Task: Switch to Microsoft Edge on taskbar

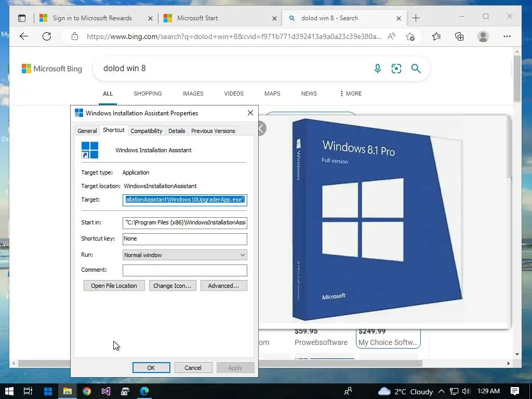Action: click(x=144, y=391)
